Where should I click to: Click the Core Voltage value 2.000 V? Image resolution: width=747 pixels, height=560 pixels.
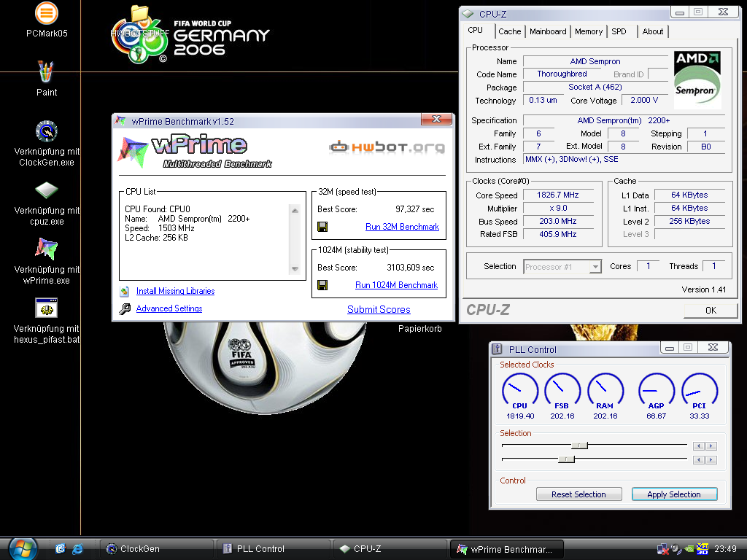(644, 100)
